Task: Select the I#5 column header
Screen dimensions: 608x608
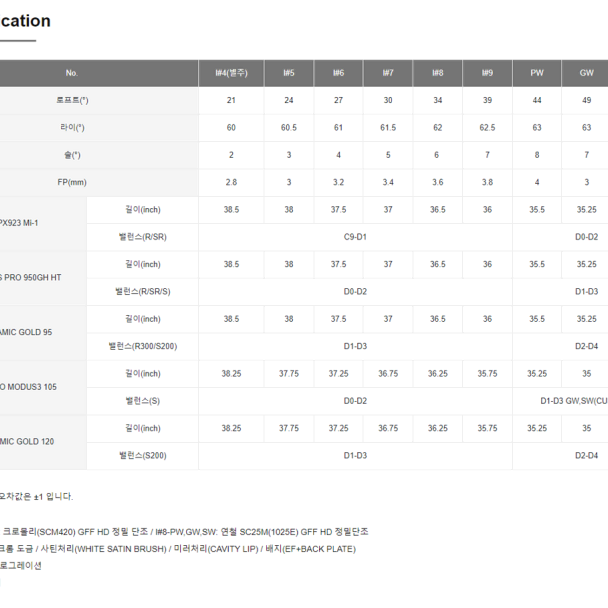Action: (x=289, y=73)
